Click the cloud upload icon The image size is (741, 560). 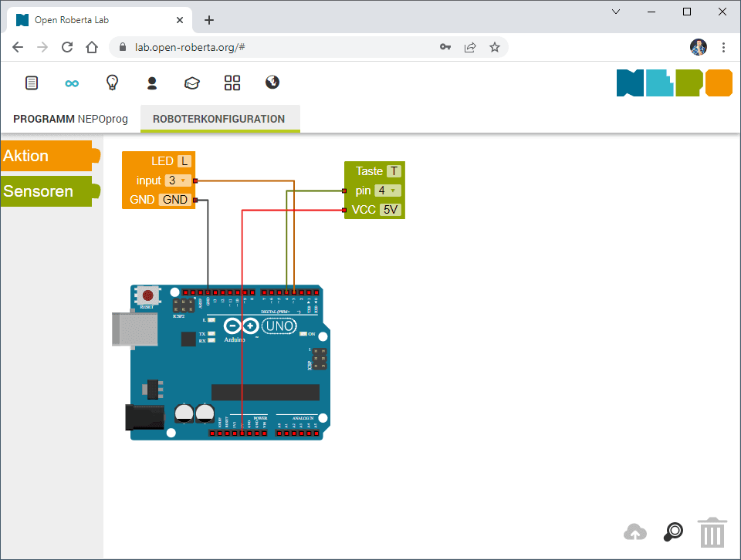tap(634, 531)
